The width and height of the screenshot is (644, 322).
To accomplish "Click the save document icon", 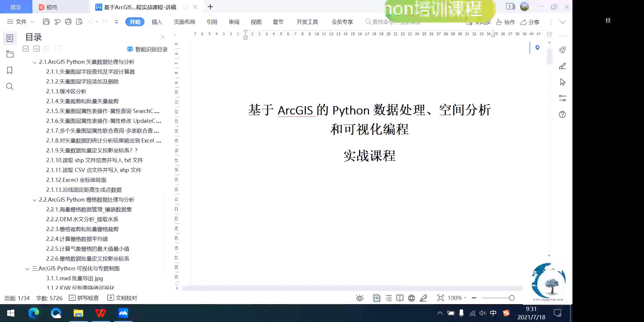I will [x=46, y=22].
